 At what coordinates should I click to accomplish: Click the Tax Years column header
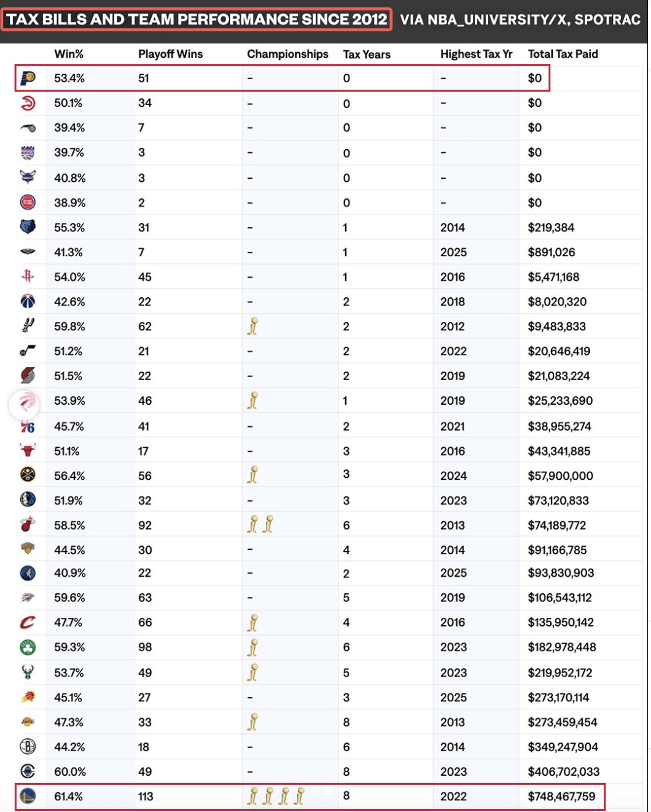click(367, 54)
